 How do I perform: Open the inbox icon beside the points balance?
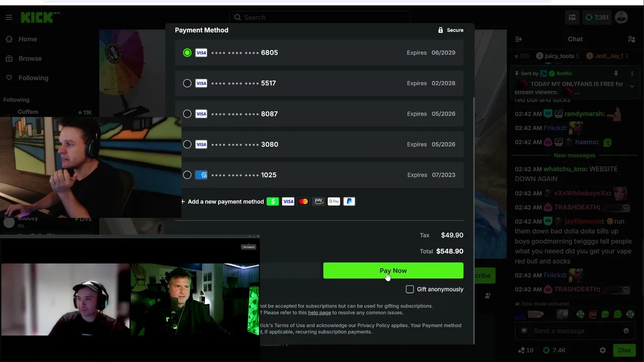click(x=572, y=18)
